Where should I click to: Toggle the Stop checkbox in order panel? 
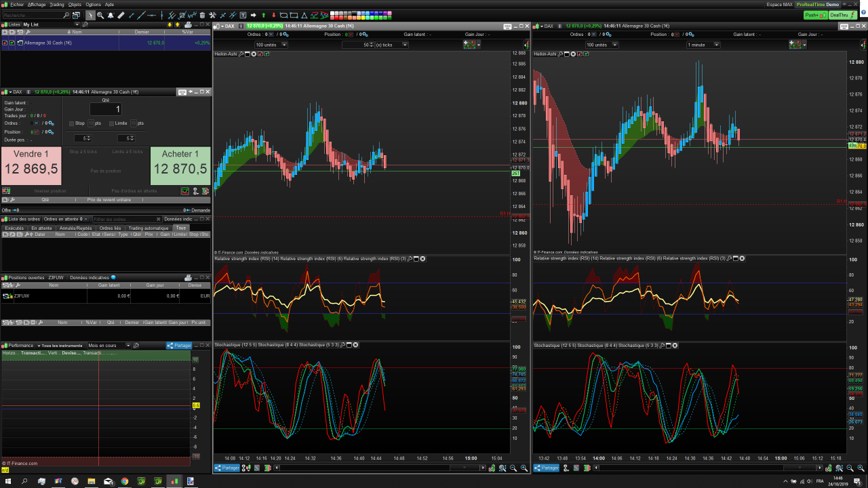pyautogui.click(x=72, y=123)
